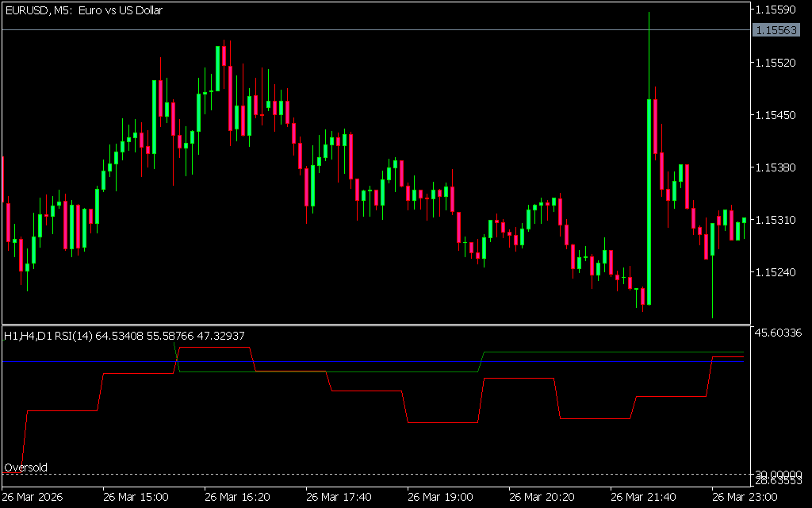Click the 26 Mar 16:20 time label
Image resolution: width=812 pixels, height=508 pixels.
(x=237, y=497)
